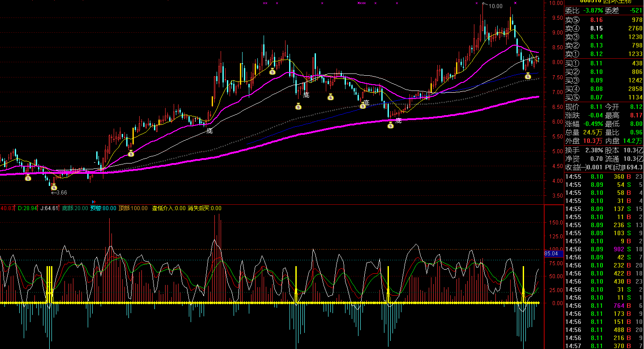Screen dimensions: 644x349
Task: Select the 3.66 low price annotation
Action: (59, 193)
